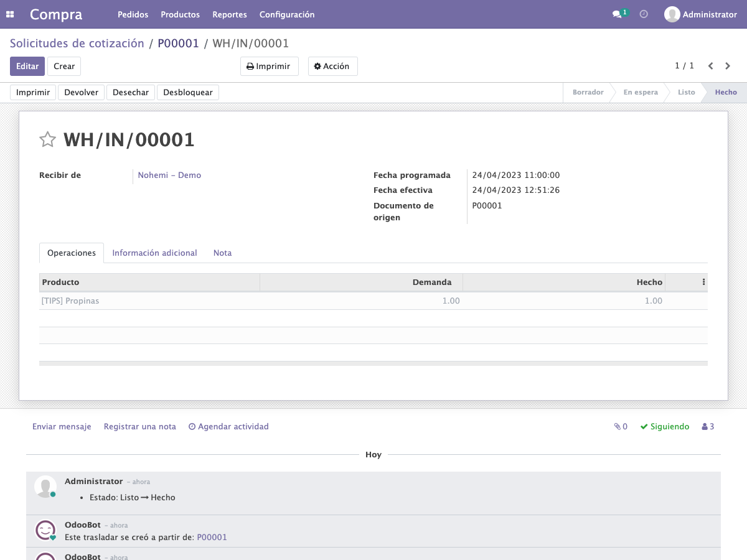Viewport: 747px width, 560px height.
Task: Expand the Acción gear dropdown
Action: click(x=333, y=67)
